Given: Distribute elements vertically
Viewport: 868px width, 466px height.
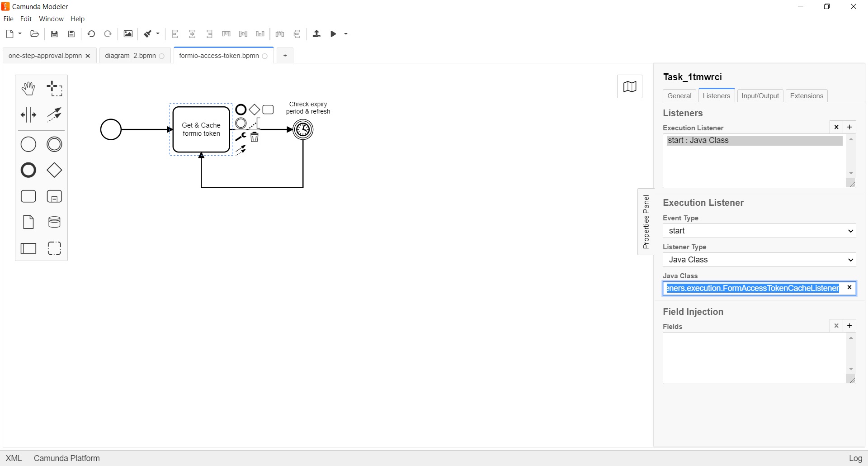Looking at the screenshot, I should click(297, 34).
